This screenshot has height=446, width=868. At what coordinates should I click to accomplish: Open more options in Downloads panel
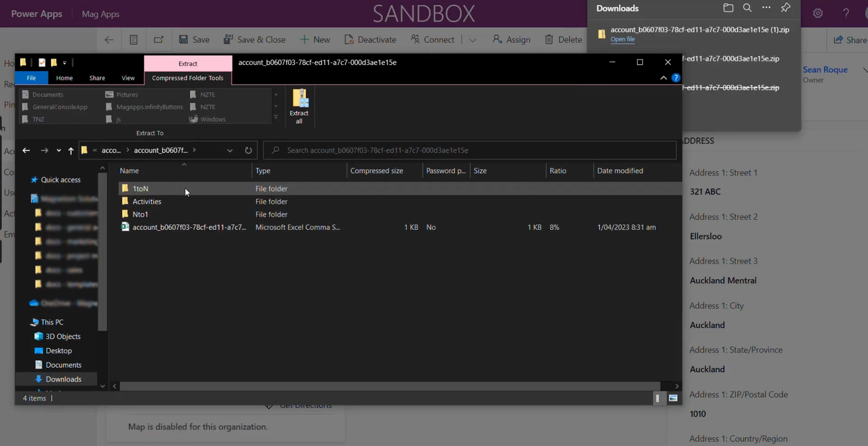click(766, 8)
